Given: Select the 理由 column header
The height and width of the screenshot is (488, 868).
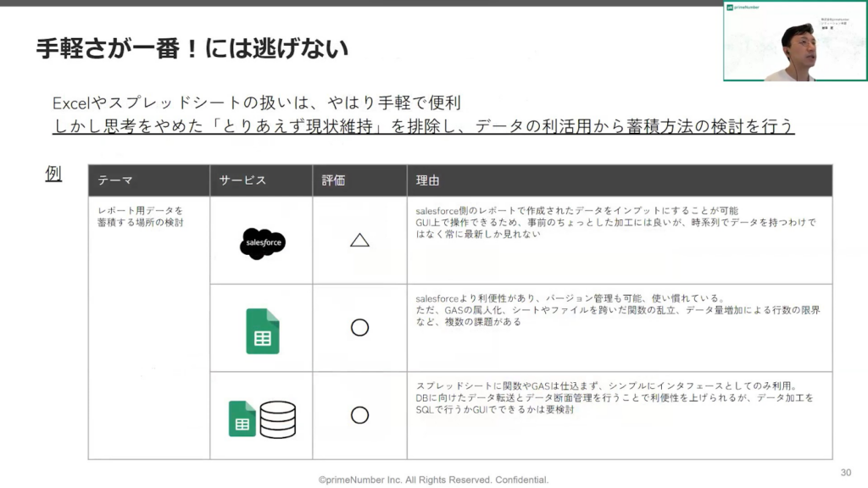Looking at the screenshot, I should click(x=427, y=180).
